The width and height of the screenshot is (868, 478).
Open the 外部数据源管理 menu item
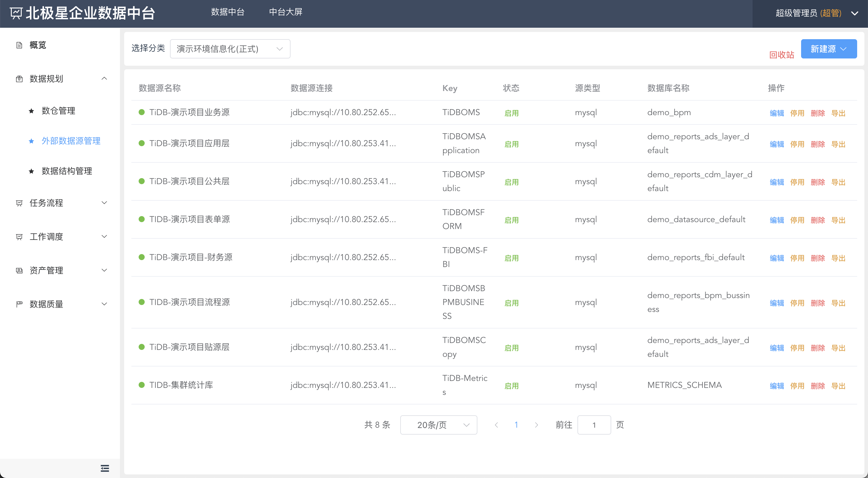(x=60, y=141)
